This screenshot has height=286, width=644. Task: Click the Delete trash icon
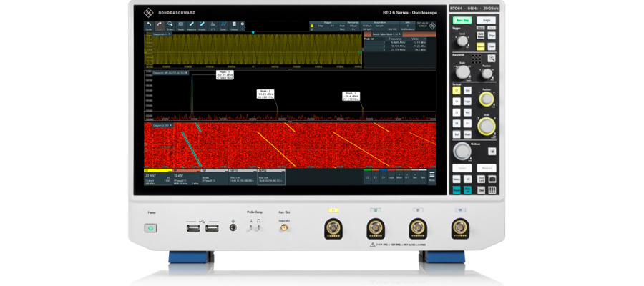pos(234,25)
